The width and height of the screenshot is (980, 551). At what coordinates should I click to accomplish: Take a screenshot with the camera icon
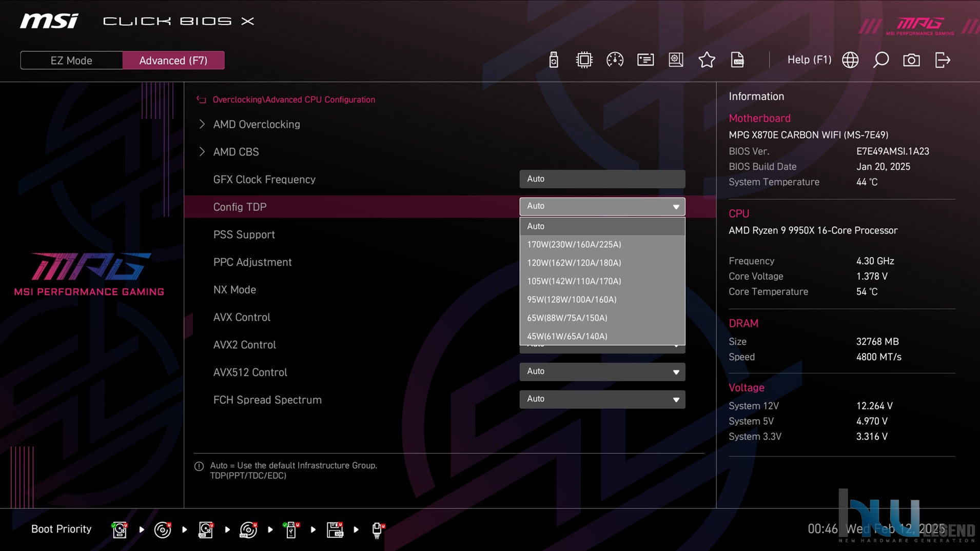[x=911, y=60]
